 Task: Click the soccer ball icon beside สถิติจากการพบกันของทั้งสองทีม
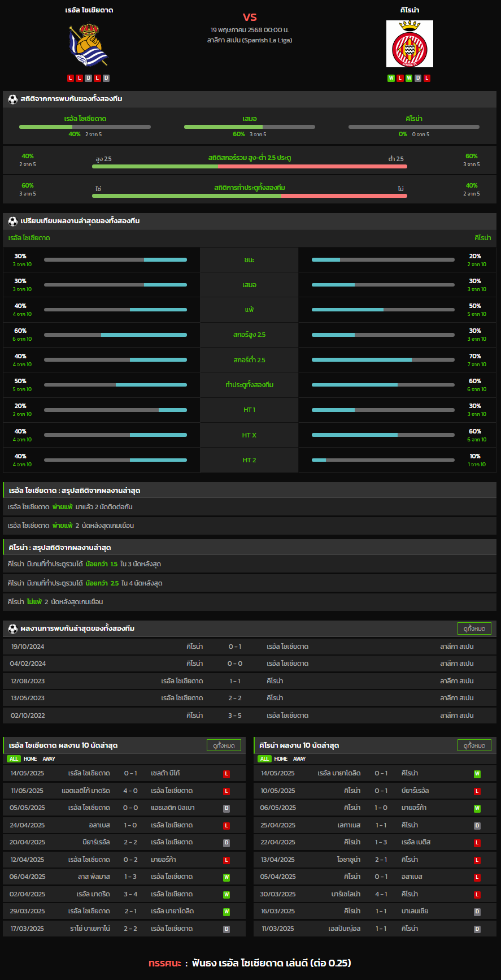click(13, 99)
